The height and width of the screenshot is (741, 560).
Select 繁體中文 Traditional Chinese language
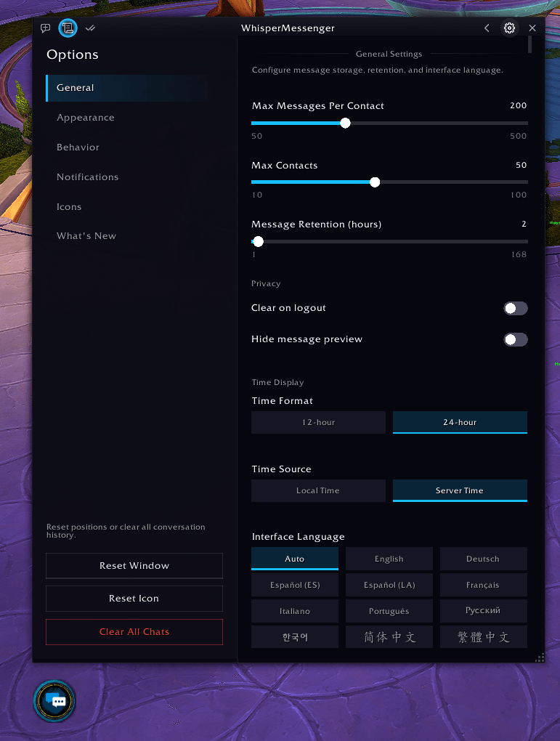point(484,637)
